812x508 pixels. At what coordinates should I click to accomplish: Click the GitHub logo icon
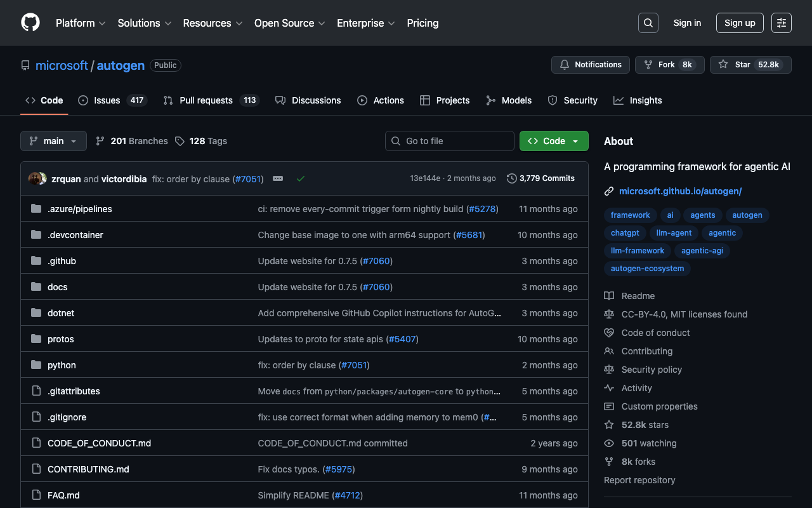(x=30, y=23)
